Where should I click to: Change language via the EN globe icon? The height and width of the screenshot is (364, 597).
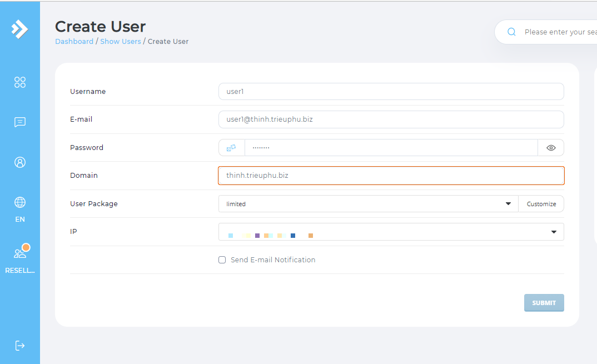click(20, 203)
